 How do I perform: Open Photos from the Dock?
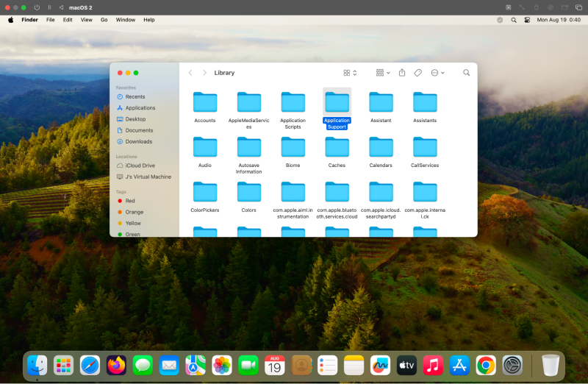click(x=222, y=365)
